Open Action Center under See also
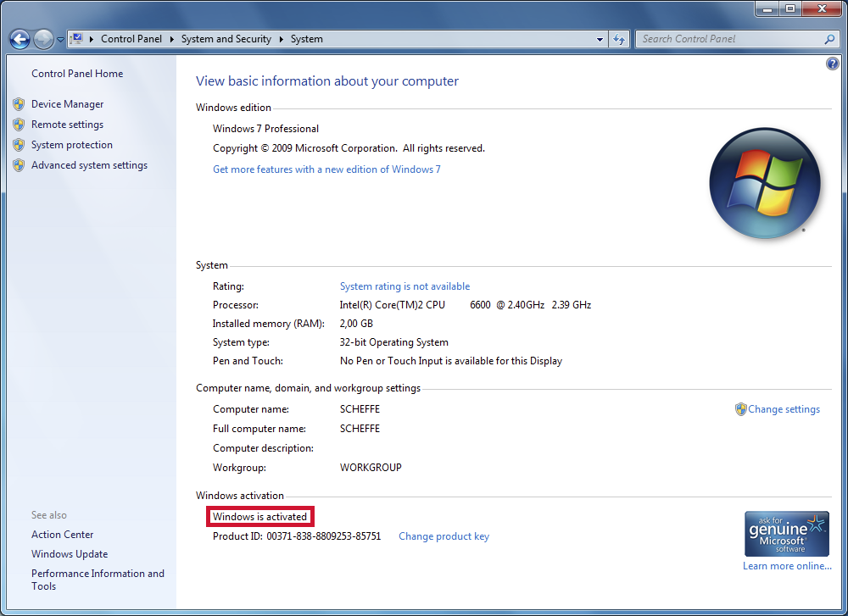The height and width of the screenshot is (616, 848). pyautogui.click(x=62, y=535)
